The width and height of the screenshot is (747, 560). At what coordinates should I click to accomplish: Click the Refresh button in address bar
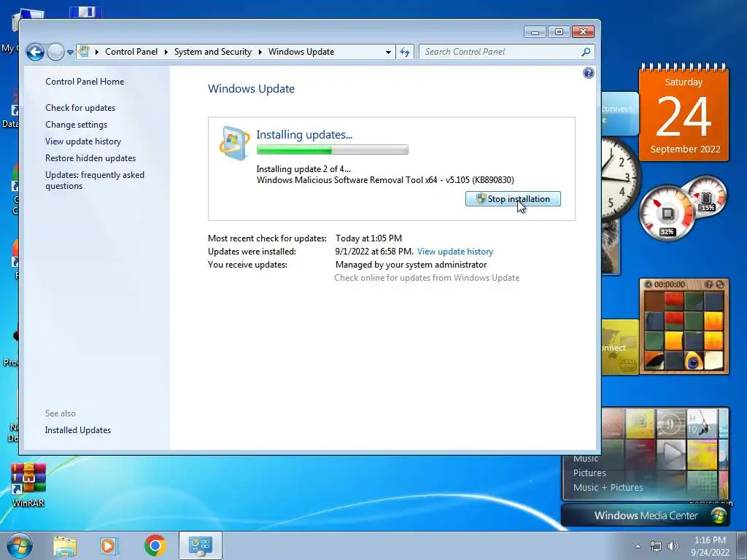[404, 52]
